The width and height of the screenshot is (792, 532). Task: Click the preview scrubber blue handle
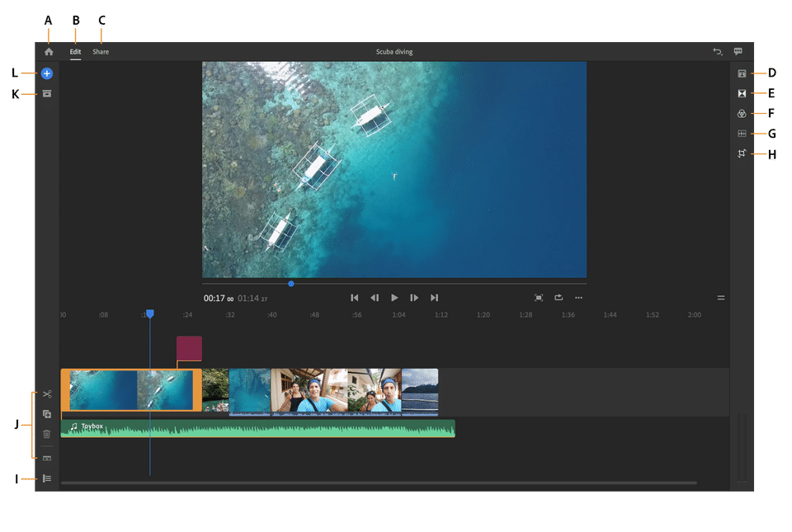291,284
